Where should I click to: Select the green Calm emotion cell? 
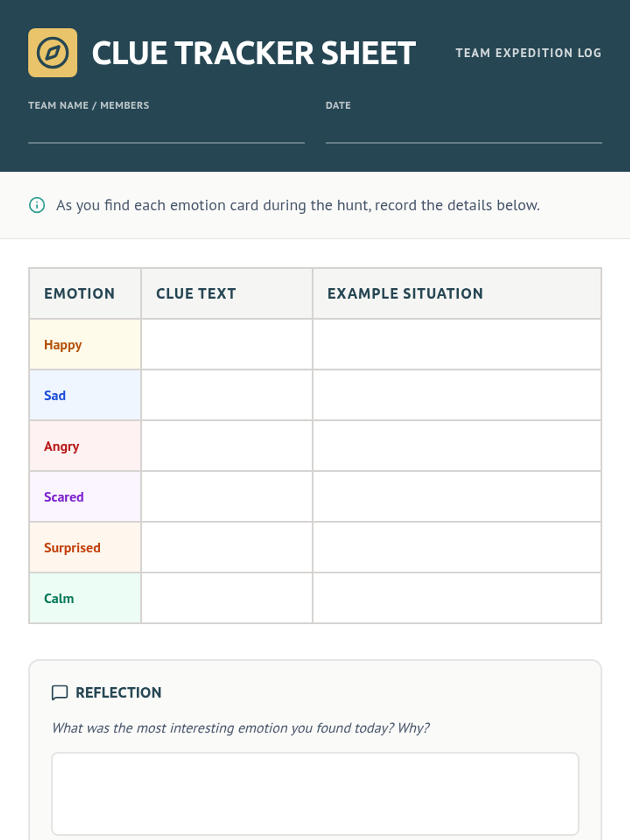click(85, 598)
